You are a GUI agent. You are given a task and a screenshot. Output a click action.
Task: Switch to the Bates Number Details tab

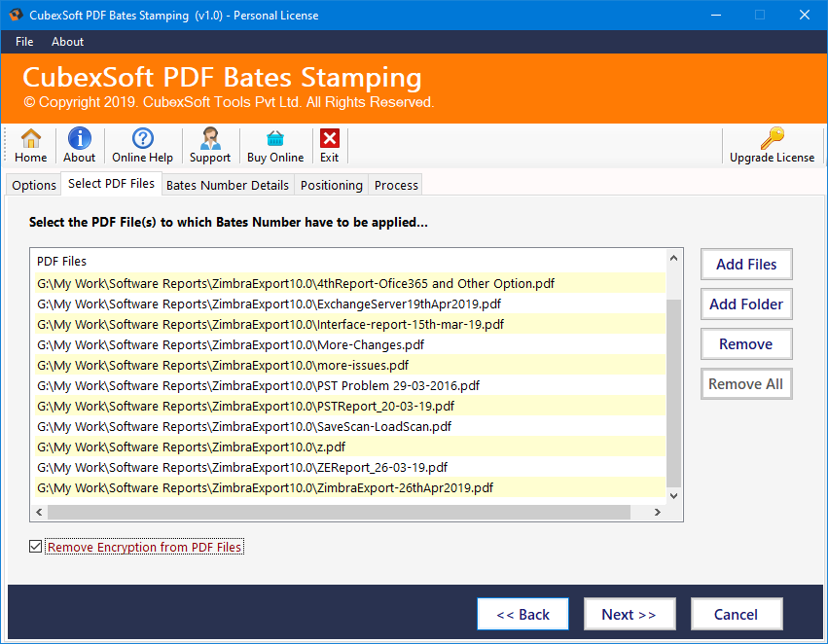[x=227, y=185]
